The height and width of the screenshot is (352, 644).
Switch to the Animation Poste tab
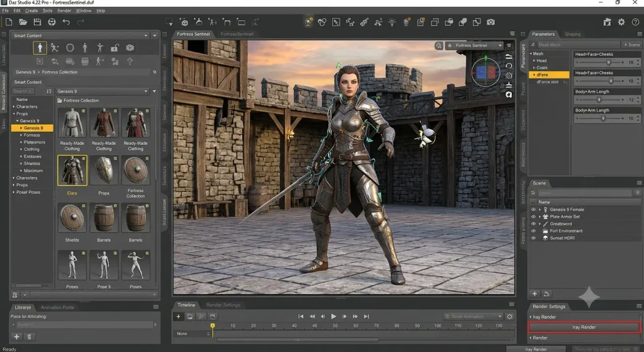point(57,307)
